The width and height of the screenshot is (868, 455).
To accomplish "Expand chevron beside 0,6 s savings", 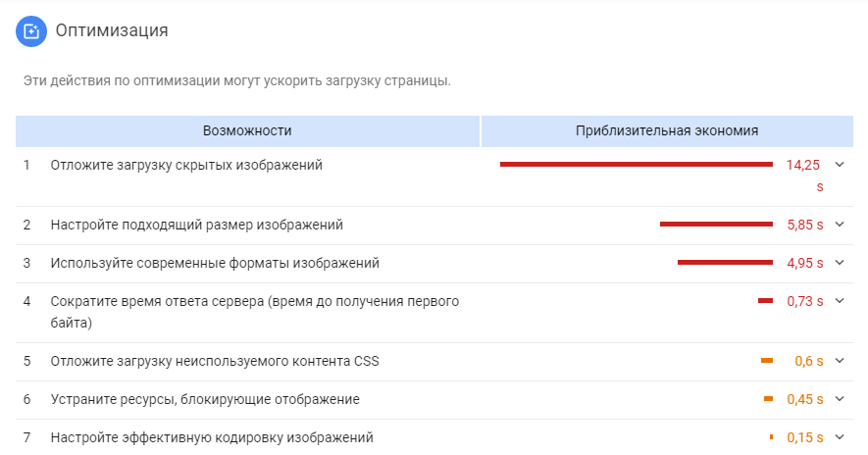I will coord(839,361).
